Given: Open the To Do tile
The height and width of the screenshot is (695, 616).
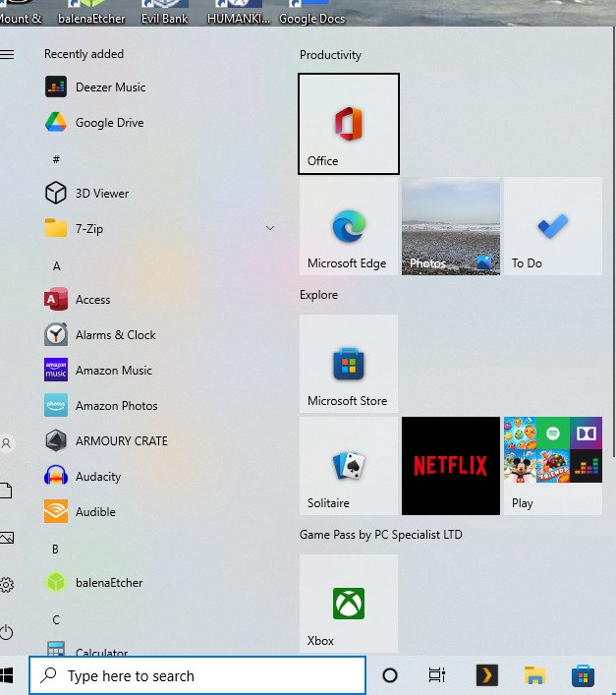Looking at the screenshot, I should [x=553, y=226].
